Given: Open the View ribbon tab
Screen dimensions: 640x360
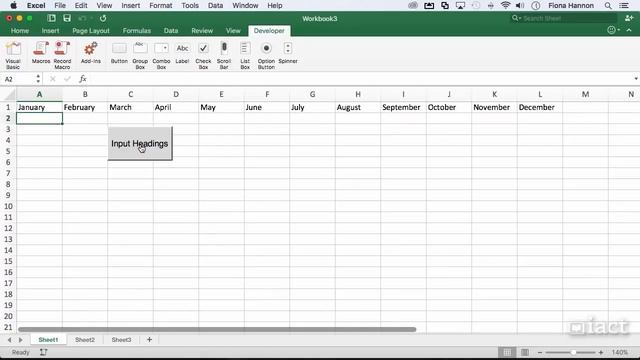Looking at the screenshot, I should coord(233,31).
